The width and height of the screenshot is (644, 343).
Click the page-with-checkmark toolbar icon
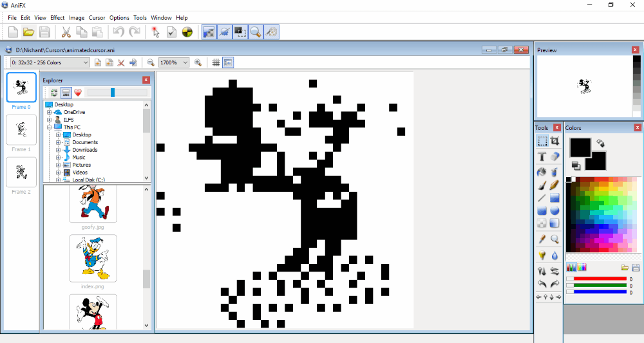pyautogui.click(x=171, y=32)
